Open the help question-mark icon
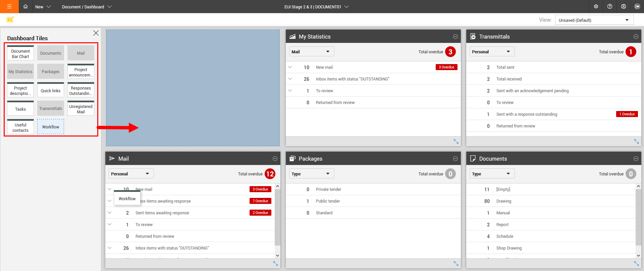The image size is (644, 271). coord(610,7)
